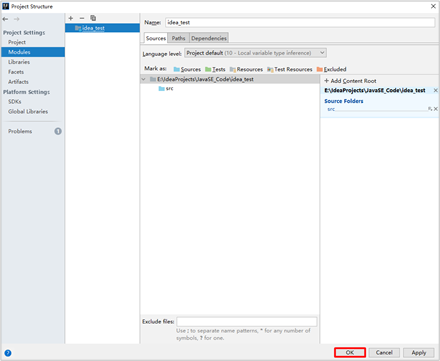Switch to the Paths tab
This screenshot has width=440, height=361.
(178, 38)
